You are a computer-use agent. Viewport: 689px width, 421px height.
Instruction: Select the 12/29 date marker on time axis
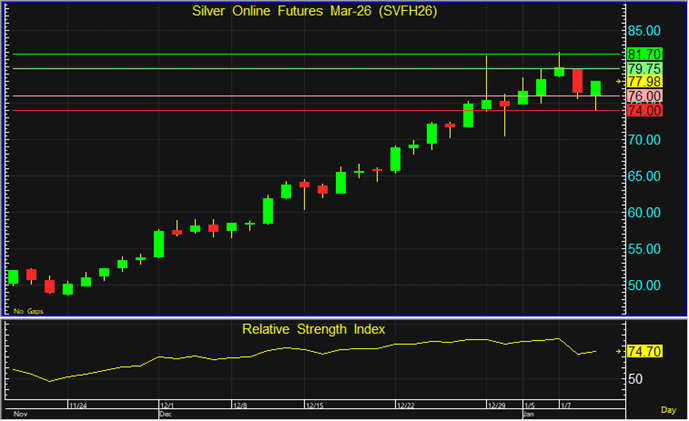click(x=495, y=405)
